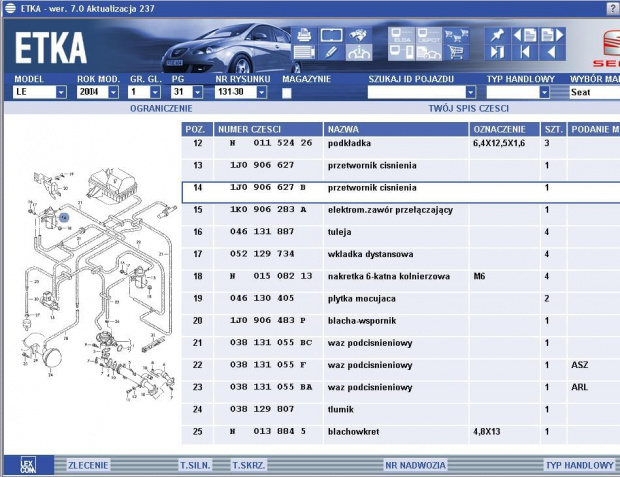This screenshot has height=477, width=620.
Task: Switch to the OGRANICZENIE tab
Action: tap(161, 108)
